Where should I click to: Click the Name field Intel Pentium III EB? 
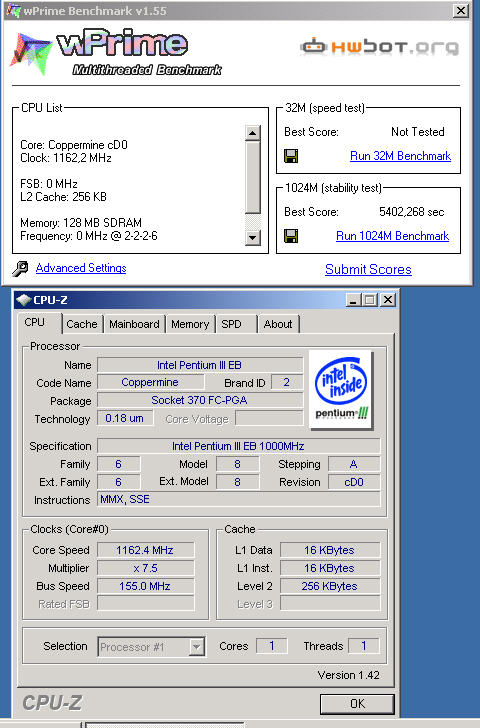coord(200,365)
